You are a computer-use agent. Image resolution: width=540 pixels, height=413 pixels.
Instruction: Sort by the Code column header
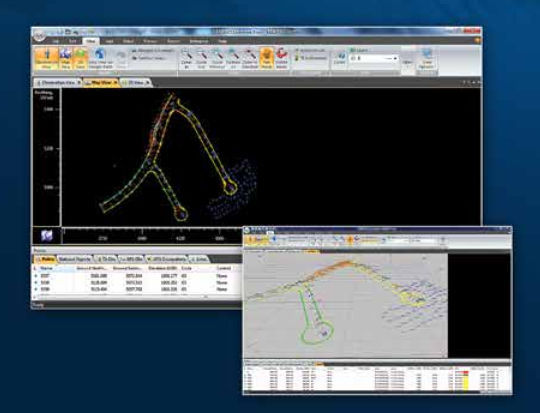point(186,268)
